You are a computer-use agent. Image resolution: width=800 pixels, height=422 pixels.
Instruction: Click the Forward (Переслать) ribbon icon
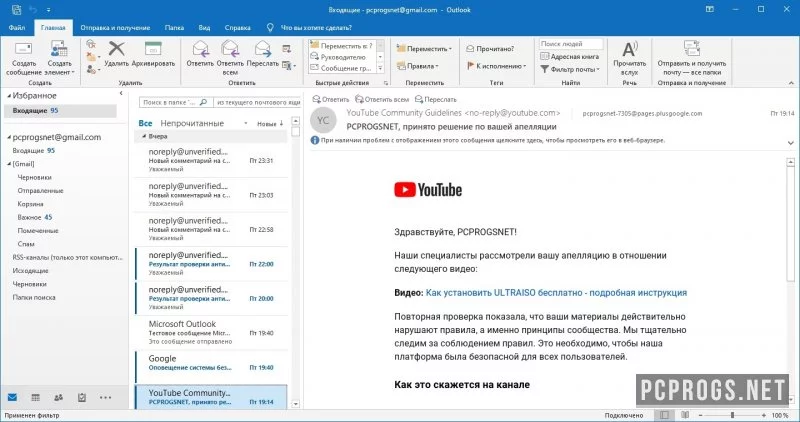click(x=262, y=49)
